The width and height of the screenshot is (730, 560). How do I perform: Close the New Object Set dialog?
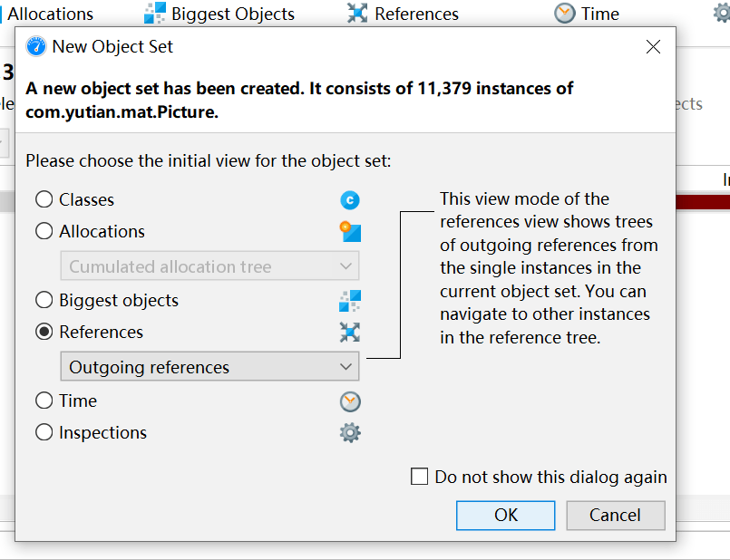point(653,47)
